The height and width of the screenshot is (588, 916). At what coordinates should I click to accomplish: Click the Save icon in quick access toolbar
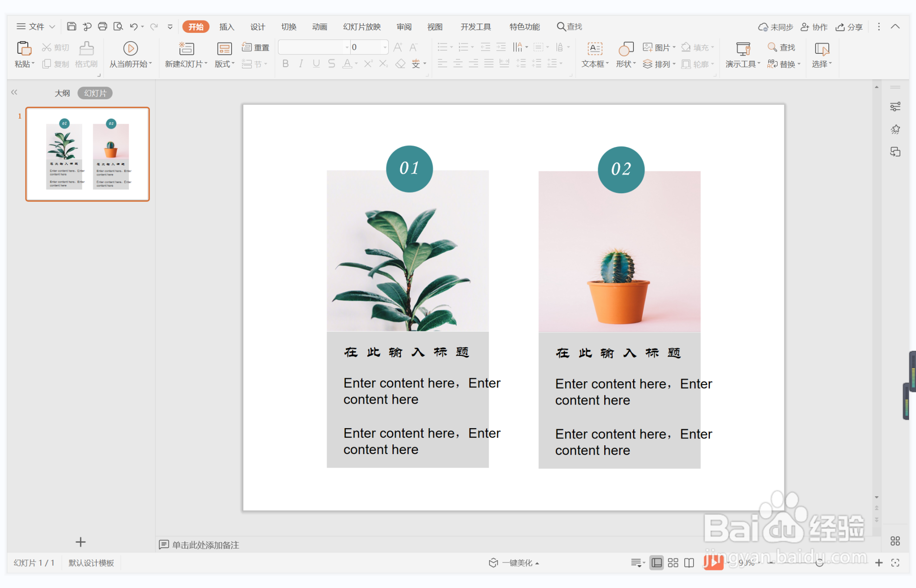pyautogui.click(x=71, y=26)
